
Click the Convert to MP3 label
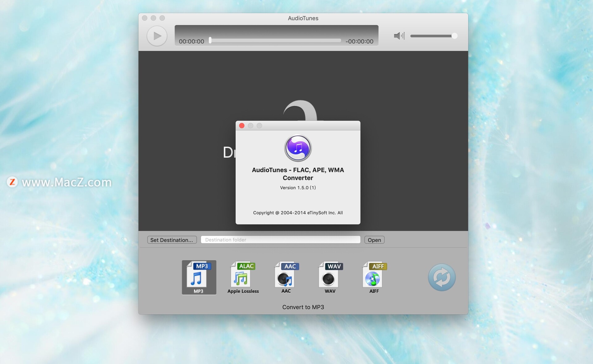[x=303, y=307]
